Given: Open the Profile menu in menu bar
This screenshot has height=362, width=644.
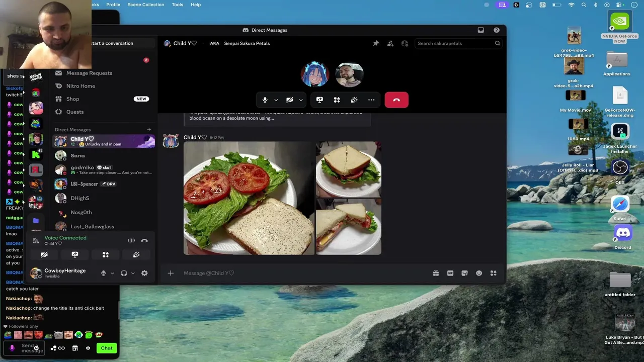Looking at the screenshot, I should point(113,5).
